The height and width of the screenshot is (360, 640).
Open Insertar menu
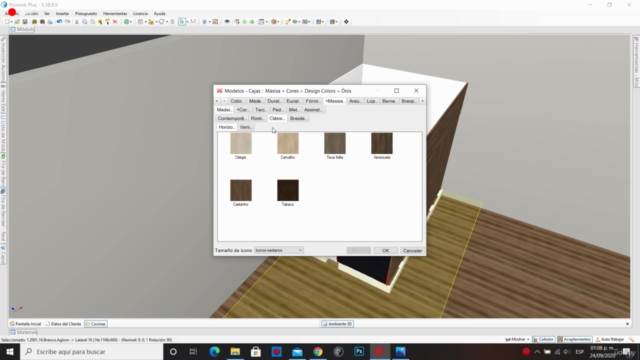point(62,13)
